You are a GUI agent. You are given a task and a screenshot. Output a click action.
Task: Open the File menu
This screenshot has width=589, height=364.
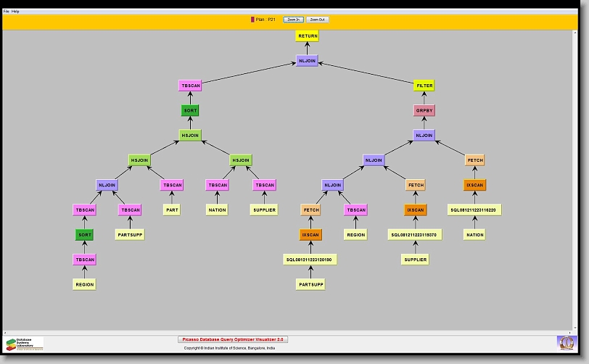pyautogui.click(x=7, y=12)
